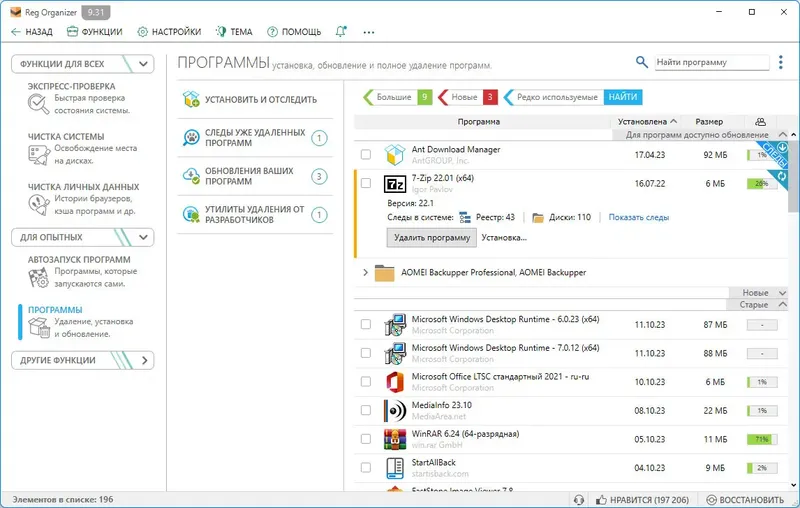Click the personal data cleanup icon
800x508 pixels.
38,205
